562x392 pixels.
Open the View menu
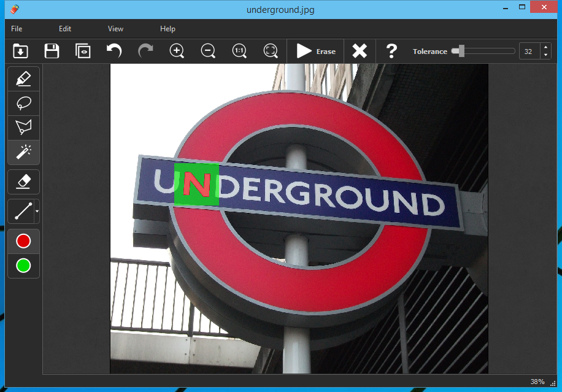(115, 29)
